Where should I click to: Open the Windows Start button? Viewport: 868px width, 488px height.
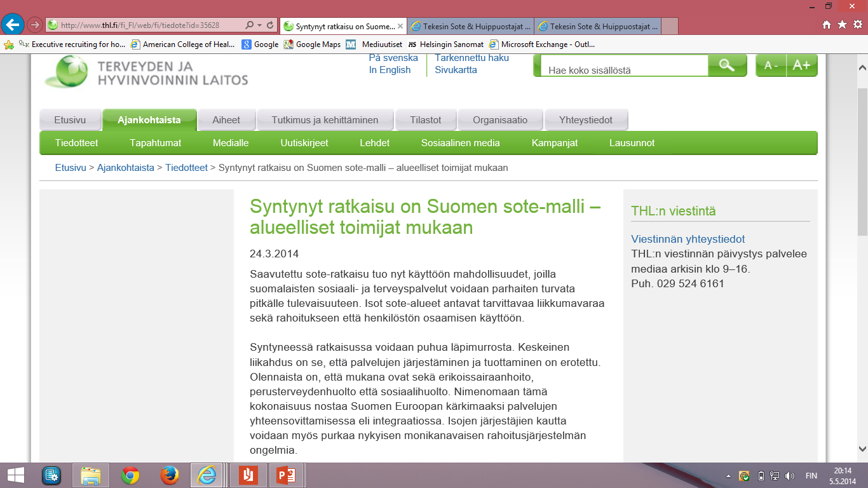(x=16, y=475)
